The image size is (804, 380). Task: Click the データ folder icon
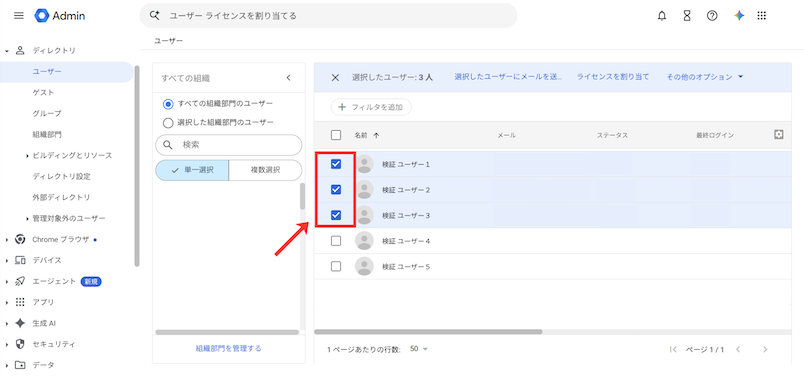pyautogui.click(x=20, y=365)
